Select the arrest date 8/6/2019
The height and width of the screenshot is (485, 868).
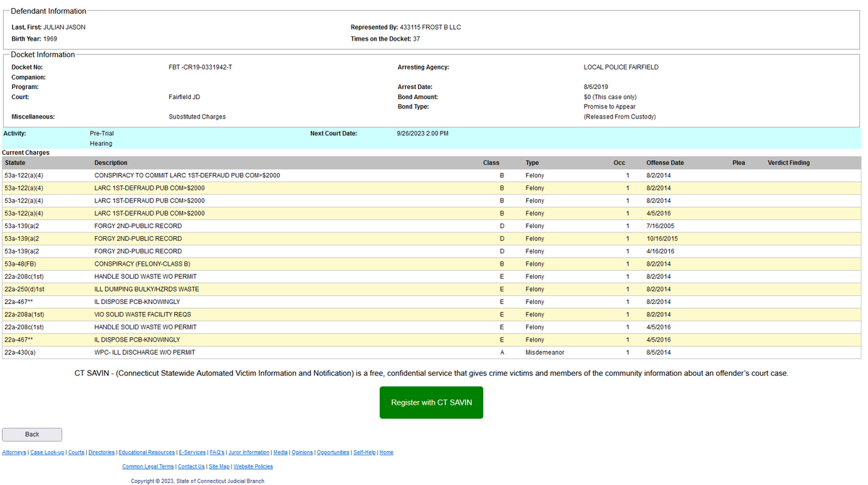pyautogui.click(x=596, y=87)
